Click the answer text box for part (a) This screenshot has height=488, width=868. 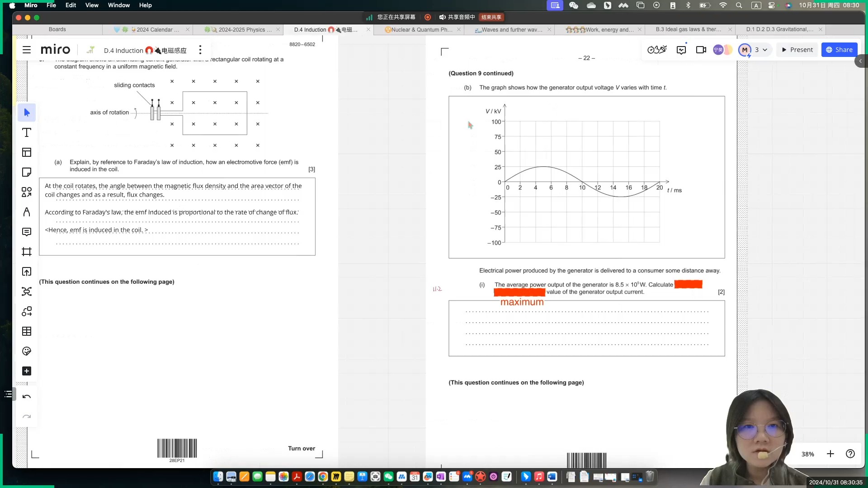tap(177, 216)
